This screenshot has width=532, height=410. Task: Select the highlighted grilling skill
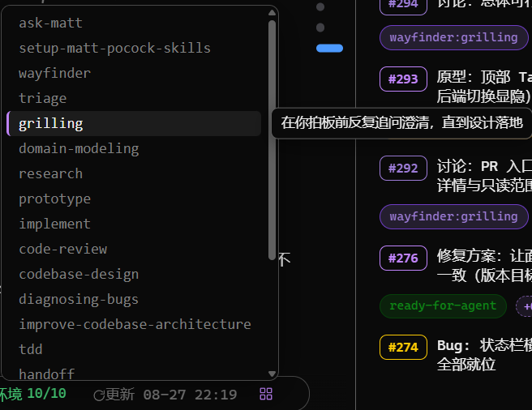tap(134, 123)
